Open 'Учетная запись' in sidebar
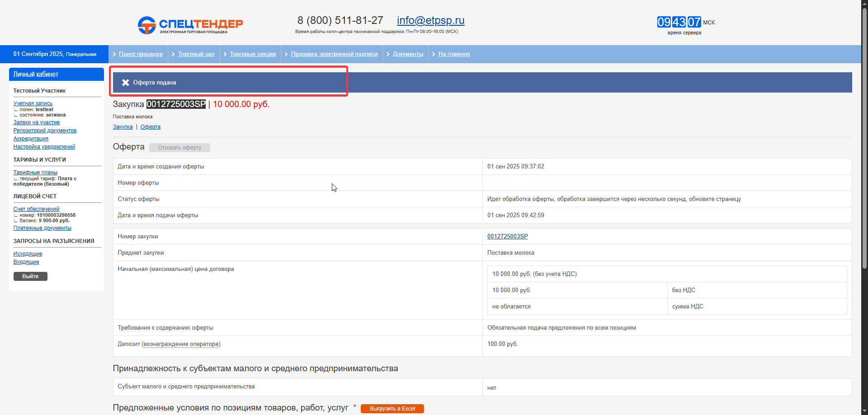Viewport: 868px width, 415px height. (x=33, y=103)
